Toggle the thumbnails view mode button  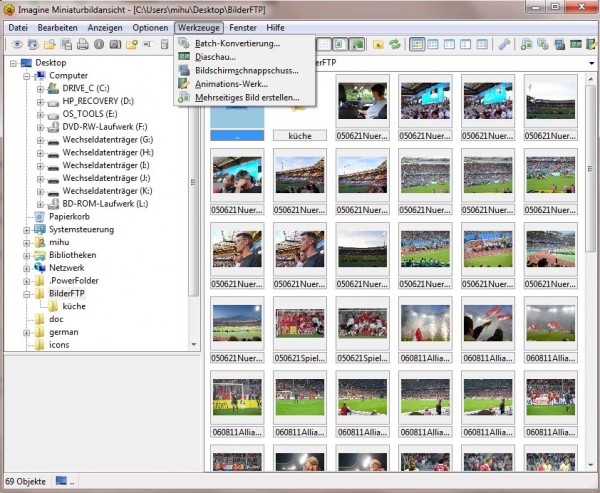418,44
